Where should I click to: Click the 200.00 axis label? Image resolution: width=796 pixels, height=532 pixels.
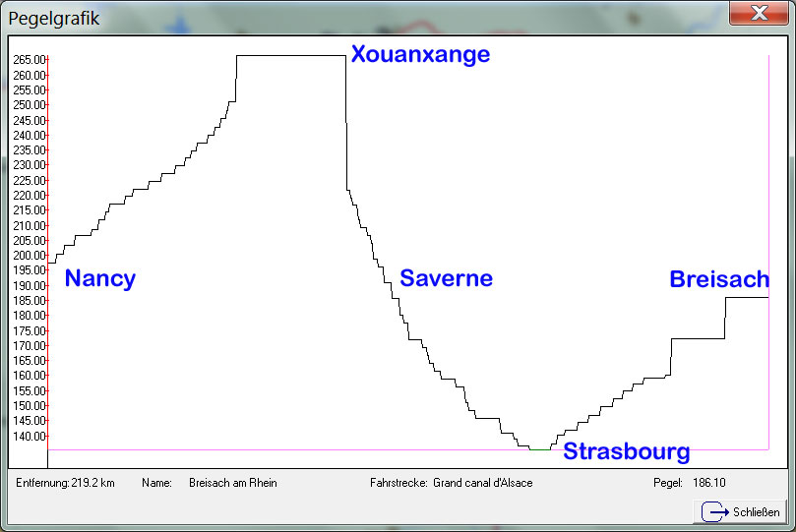[x=29, y=255]
